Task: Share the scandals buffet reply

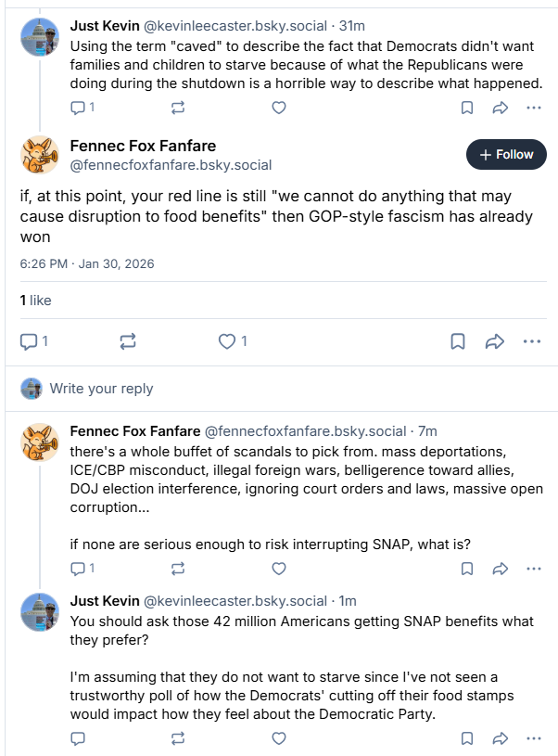Action: coord(501,568)
